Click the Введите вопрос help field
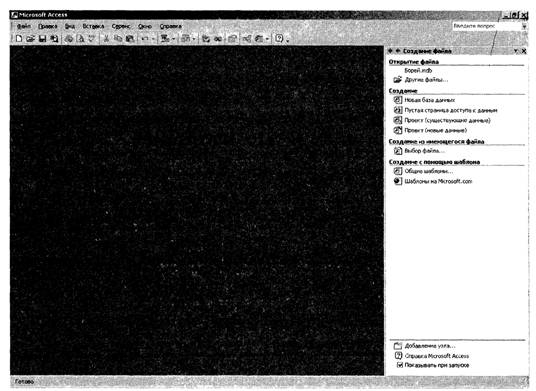 [486, 26]
